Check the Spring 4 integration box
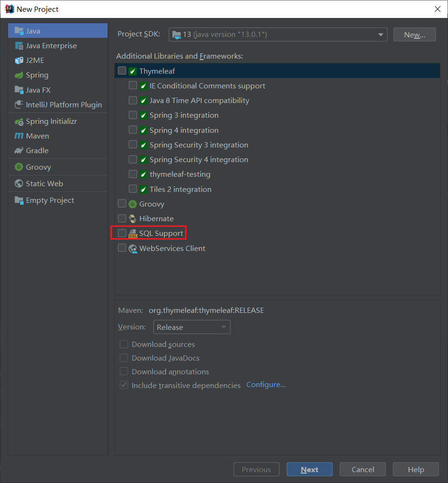 point(133,129)
